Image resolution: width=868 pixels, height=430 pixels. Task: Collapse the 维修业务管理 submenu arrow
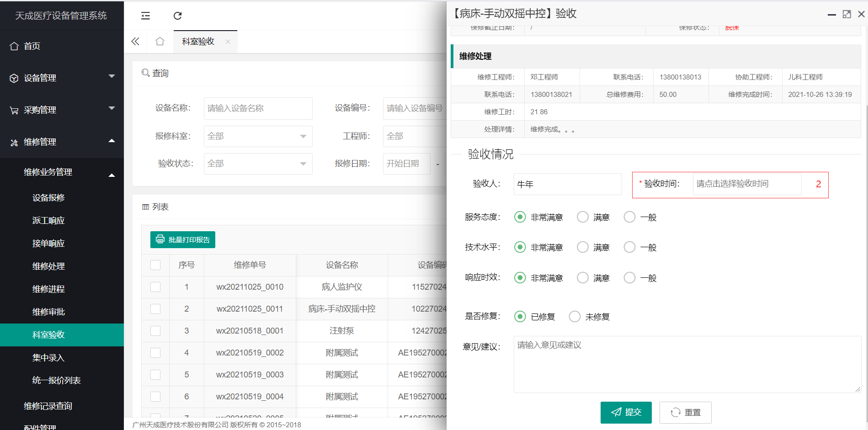[x=112, y=175]
